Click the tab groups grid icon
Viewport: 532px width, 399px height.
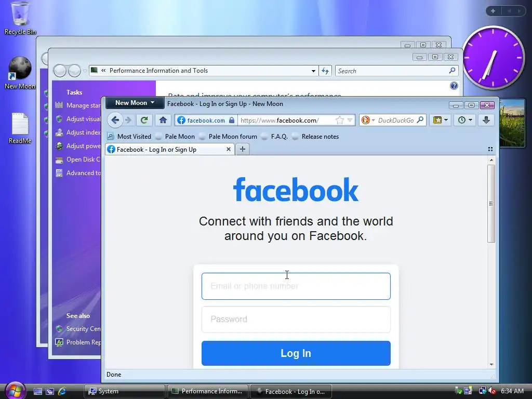pyautogui.click(x=490, y=149)
